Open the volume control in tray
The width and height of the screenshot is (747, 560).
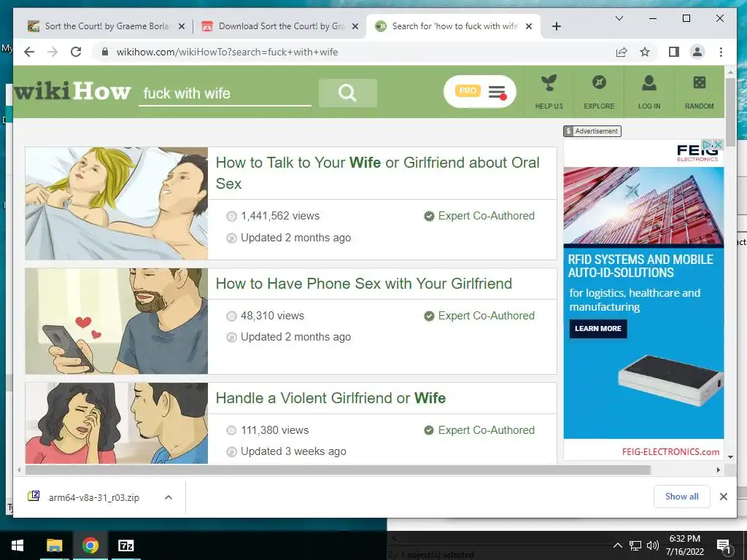coord(653,545)
